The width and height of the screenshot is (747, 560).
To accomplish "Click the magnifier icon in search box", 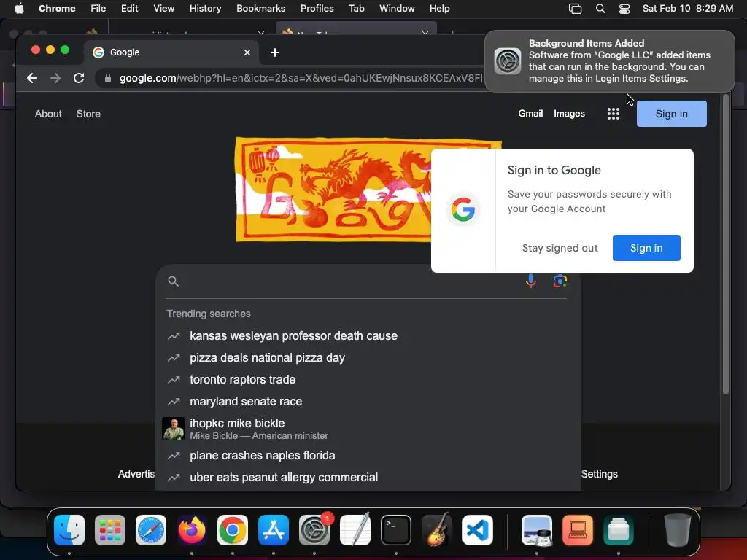I will coord(174,281).
